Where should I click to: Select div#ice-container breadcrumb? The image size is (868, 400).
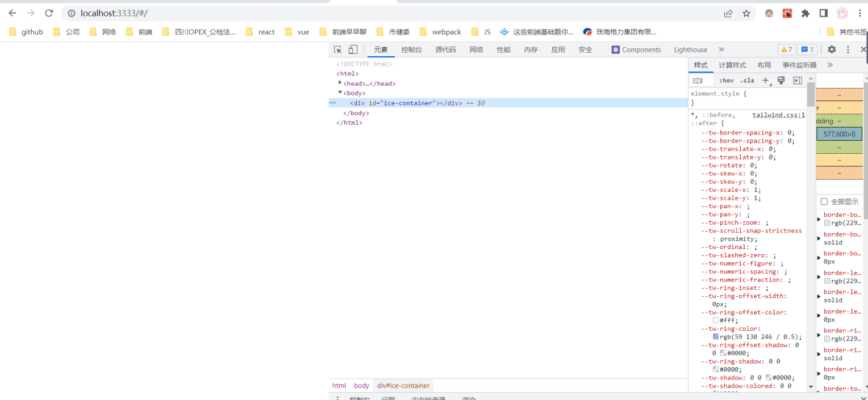403,385
